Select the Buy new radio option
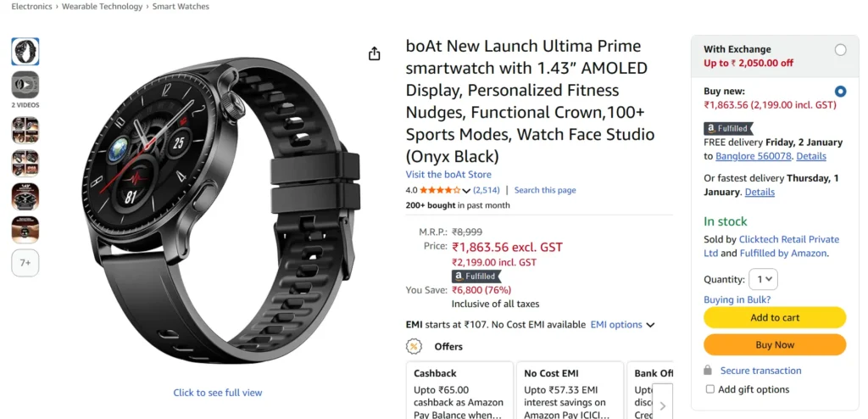The width and height of the screenshot is (868, 419). [840, 92]
